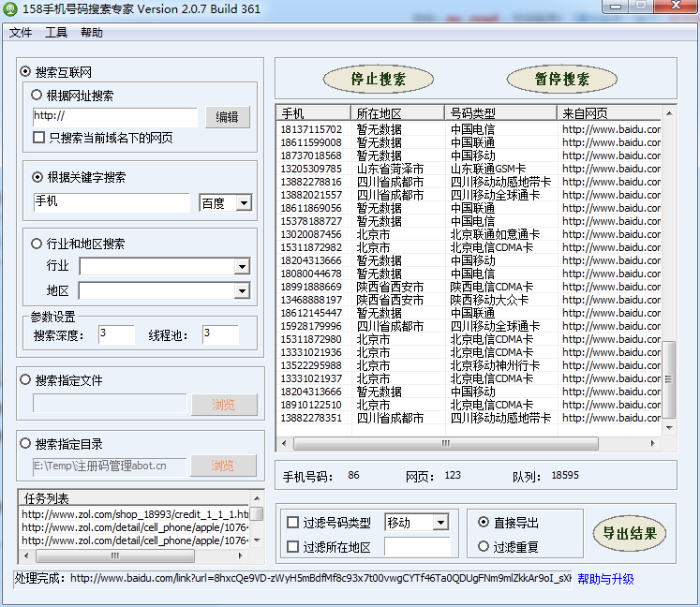Check the 过滤所在地区 checkbox

click(x=292, y=546)
